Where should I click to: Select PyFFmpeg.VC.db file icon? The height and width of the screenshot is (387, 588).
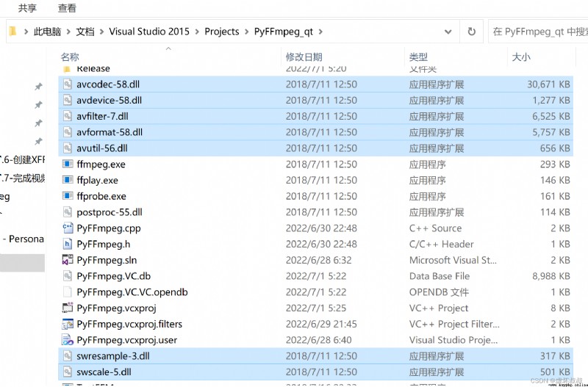pyautogui.click(x=67, y=276)
